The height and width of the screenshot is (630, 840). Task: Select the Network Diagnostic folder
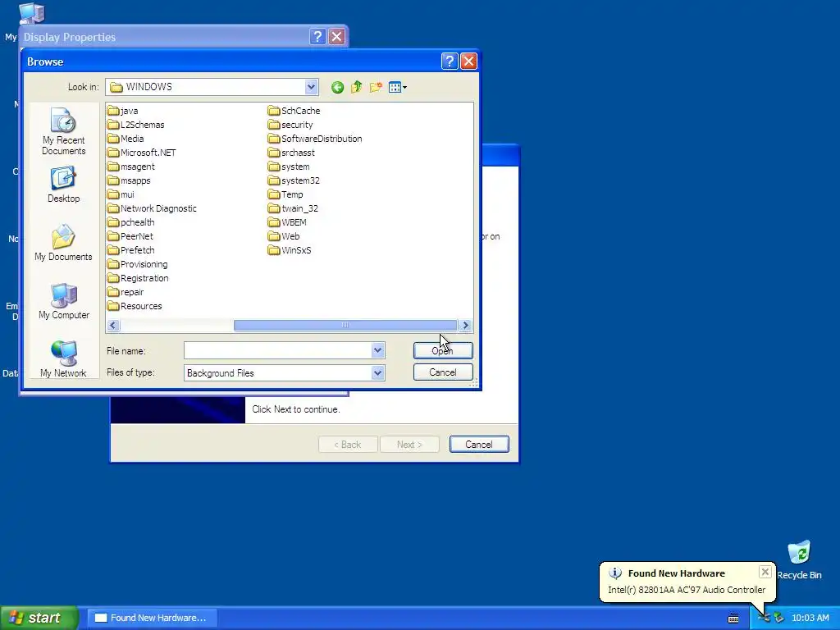pyautogui.click(x=152, y=208)
